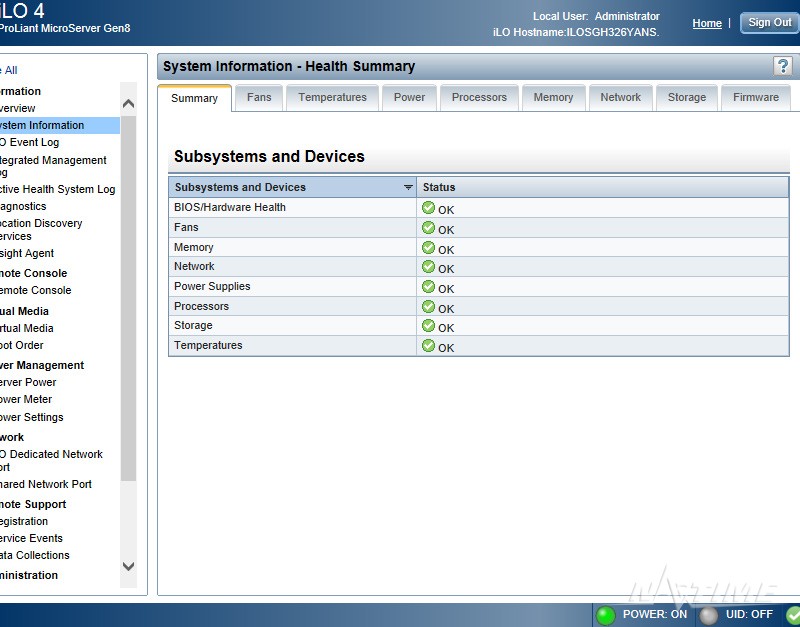Viewport: 800px width, 627px height.
Task: Click the sidebar scrollbar thumb
Action: (x=129, y=298)
